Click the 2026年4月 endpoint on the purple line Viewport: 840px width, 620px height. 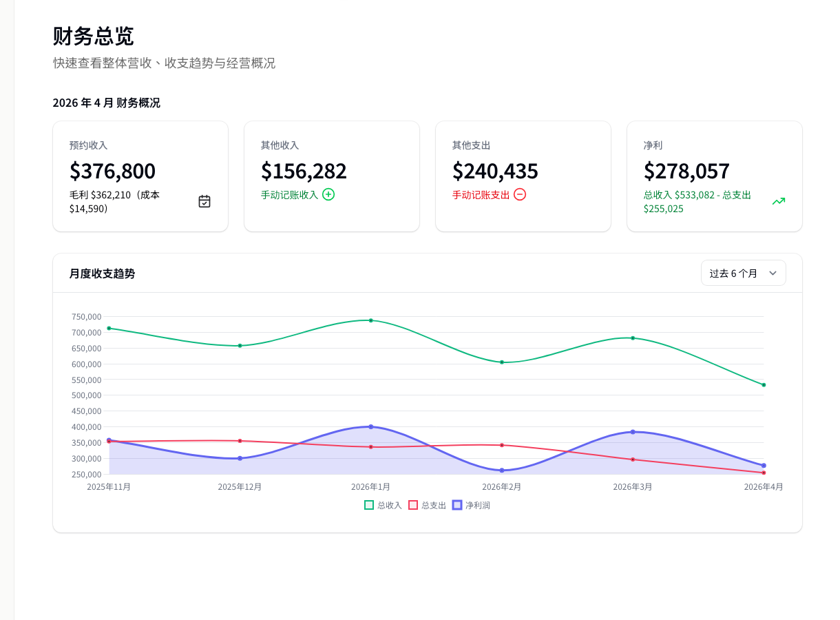click(764, 466)
